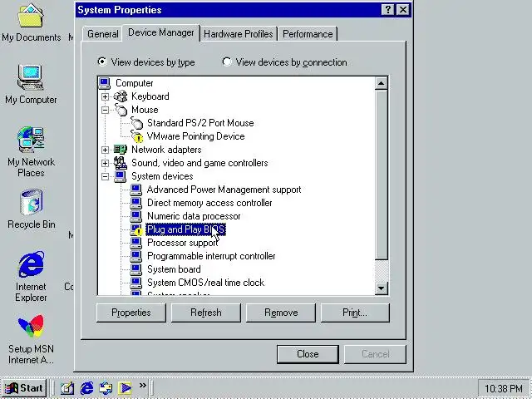This screenshot has height=399, width=532.
Task: Select the Standard PS/2 Port Mouse label
Action: [x=200, y=123]
